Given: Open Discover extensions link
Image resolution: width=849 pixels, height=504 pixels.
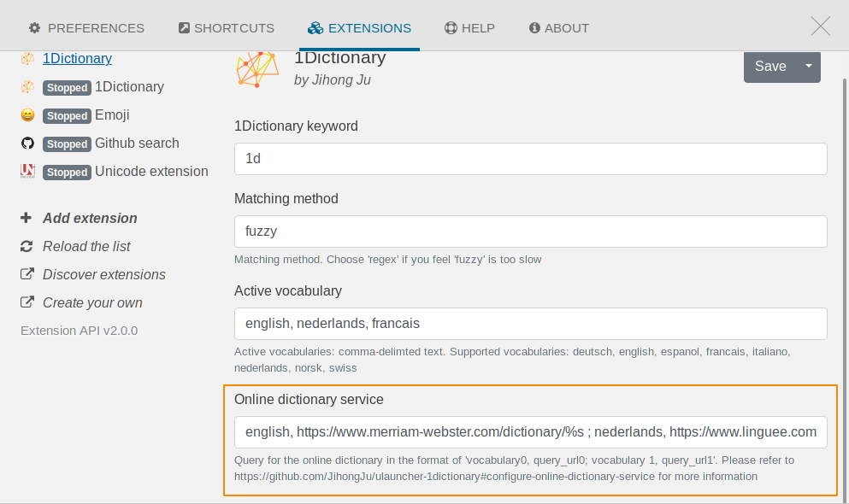Looking at the screenshot, I should click(104, 275).
